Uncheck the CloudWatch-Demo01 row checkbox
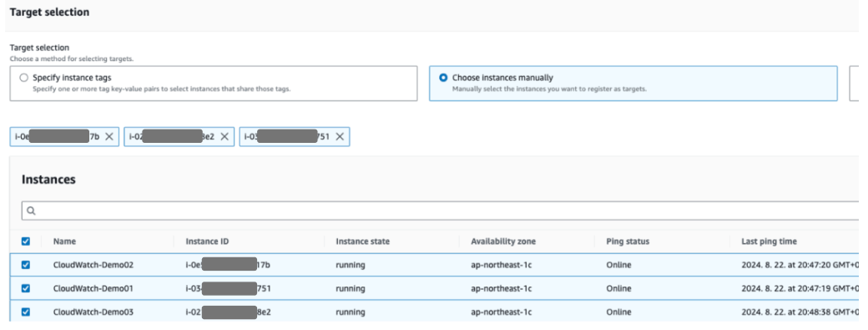The image size is (868, 330). (x=26, y=288)
